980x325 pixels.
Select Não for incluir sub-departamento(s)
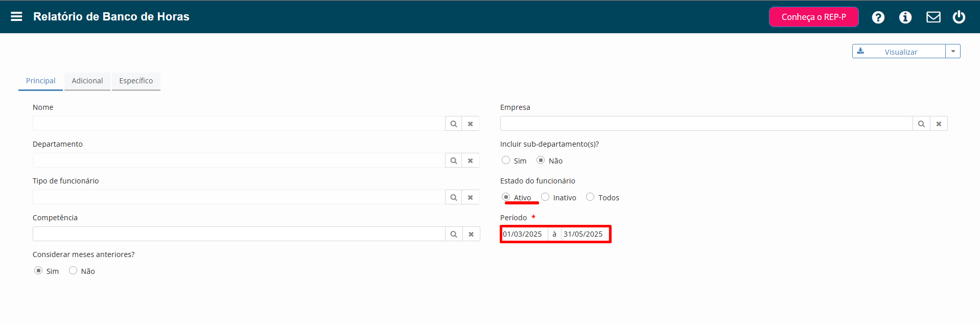click(541, 160)
